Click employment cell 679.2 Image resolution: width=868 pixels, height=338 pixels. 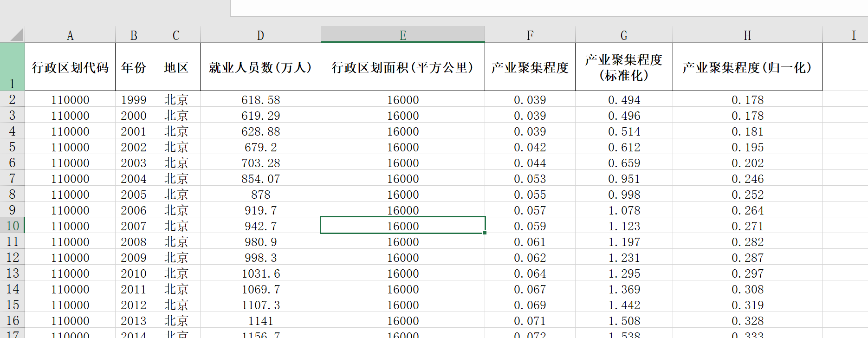260,147
